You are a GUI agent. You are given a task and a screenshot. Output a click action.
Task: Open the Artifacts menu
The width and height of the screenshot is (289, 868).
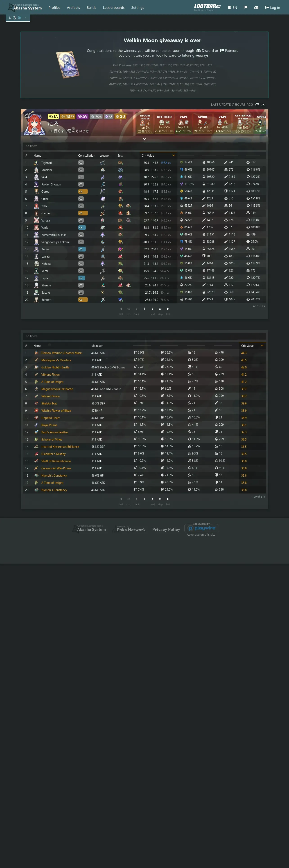coord(73,7)
